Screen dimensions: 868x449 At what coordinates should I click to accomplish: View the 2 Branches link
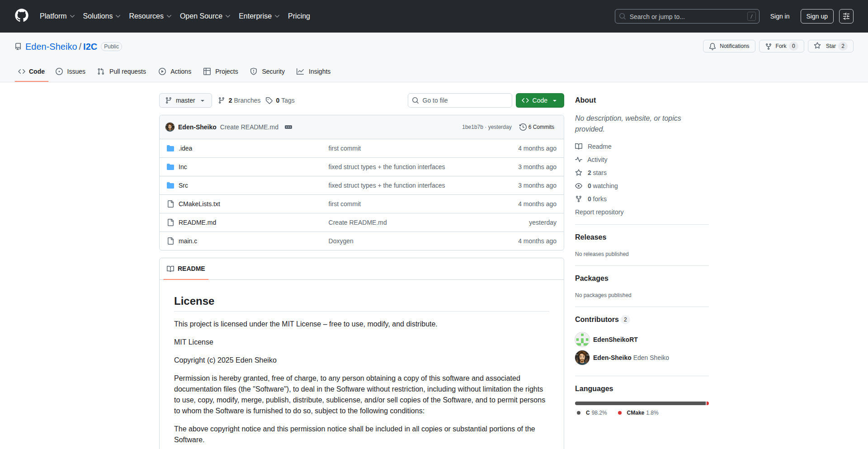pyautogui.click(x=239, y=100)
